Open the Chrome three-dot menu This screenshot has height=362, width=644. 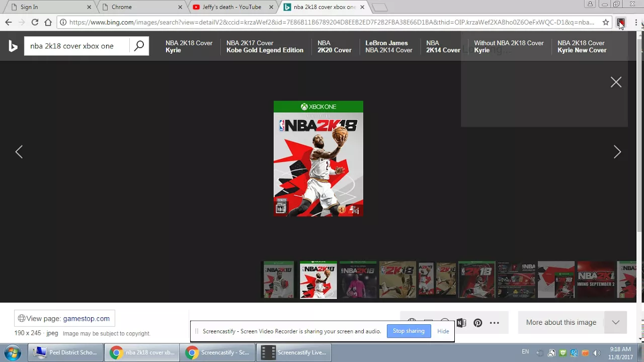[x=636, y=22]
